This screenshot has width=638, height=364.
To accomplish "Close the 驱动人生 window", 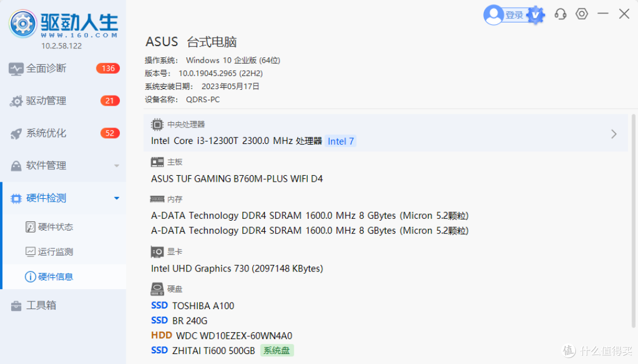I will click(x=624, y=14).
